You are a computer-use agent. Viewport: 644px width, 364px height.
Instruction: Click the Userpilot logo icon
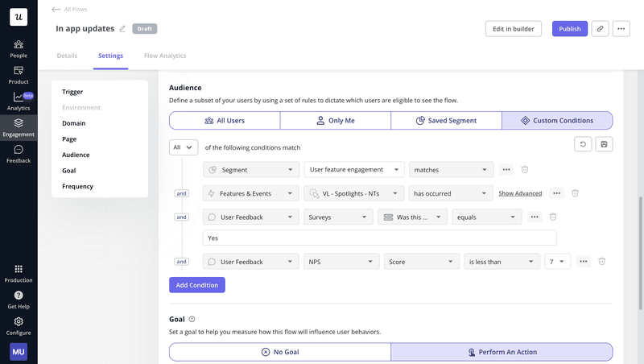click(x=19, y=17)
